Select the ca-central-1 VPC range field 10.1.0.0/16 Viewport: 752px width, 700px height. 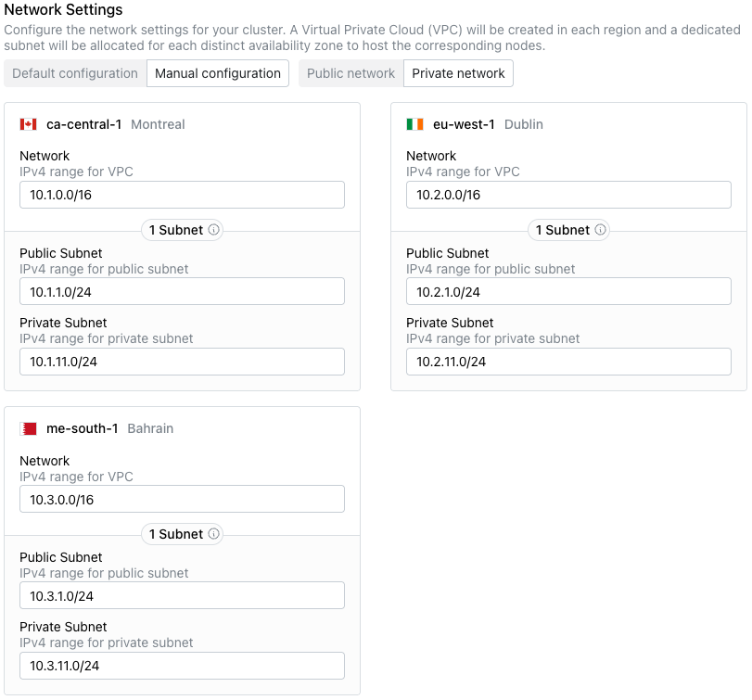tap(182, 195)
